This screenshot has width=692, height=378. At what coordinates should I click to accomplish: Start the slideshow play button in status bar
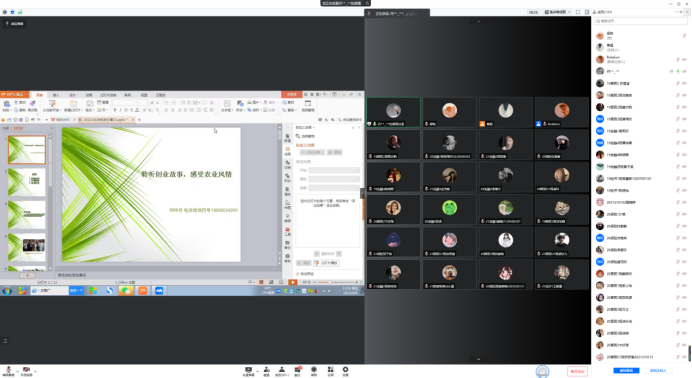[x=293, y=282]
